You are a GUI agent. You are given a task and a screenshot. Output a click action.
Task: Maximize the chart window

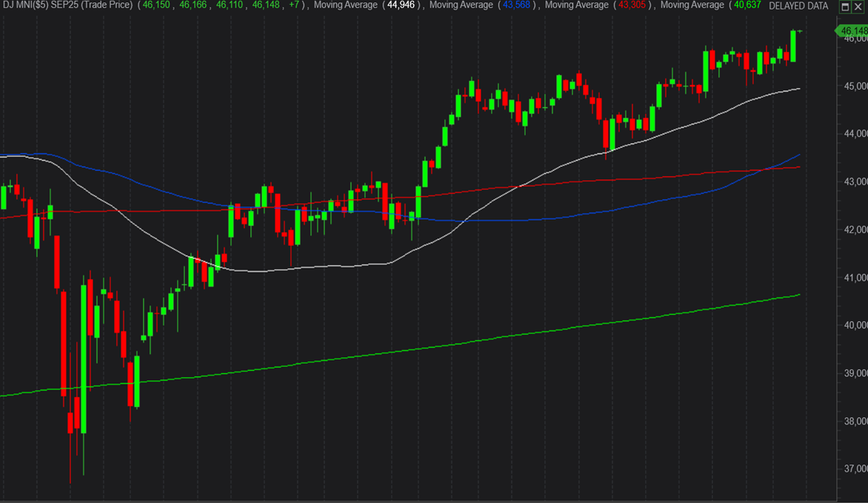tap(845, 6)
